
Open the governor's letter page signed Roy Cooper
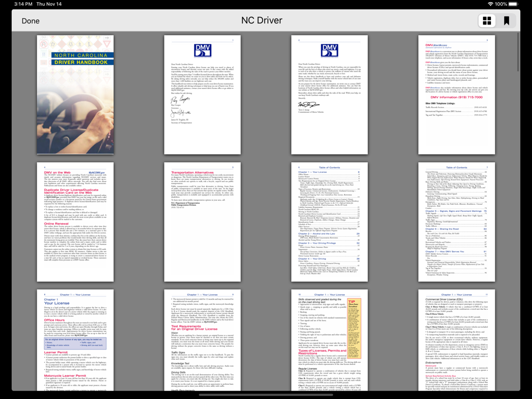[203, 95]
